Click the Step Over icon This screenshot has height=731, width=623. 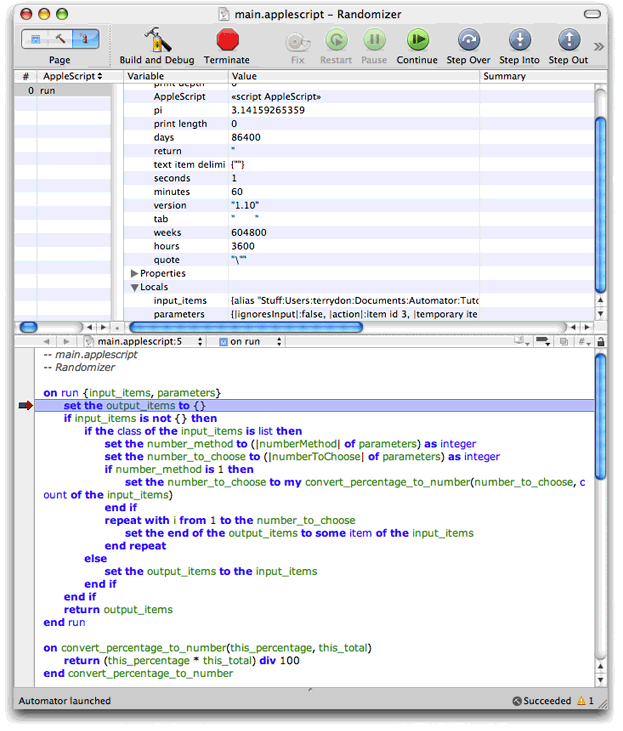[468, 40]
